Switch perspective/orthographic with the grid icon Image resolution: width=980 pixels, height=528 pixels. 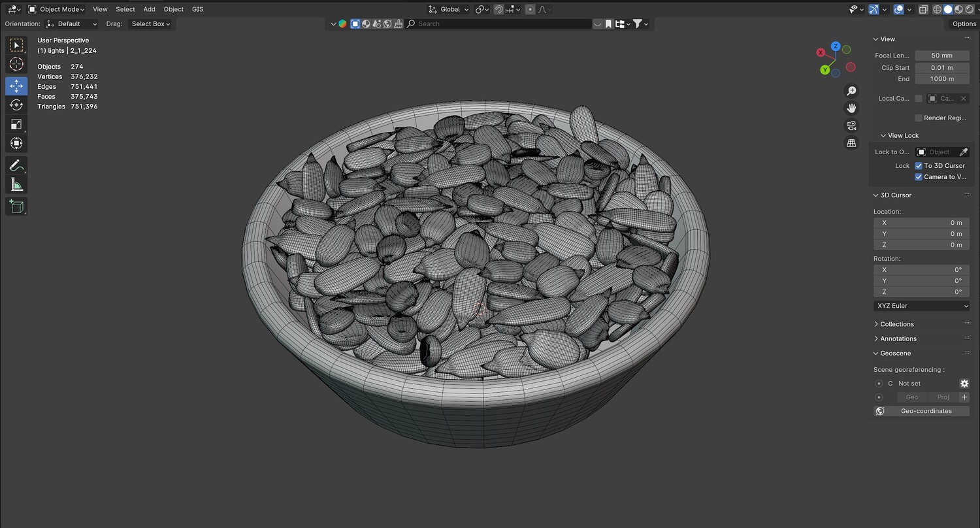pyautogui.click(x=851, y=142)
